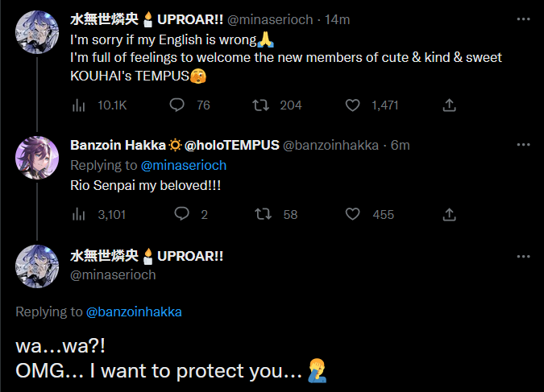Image resolution: width=544 pixels, height=392 pixels.
Task: Open the @minaserioch mention link in reply
Action: (x=184, y=165)
